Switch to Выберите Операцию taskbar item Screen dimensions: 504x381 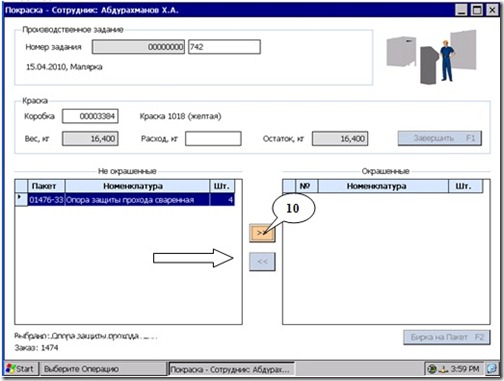coord(103,369)
